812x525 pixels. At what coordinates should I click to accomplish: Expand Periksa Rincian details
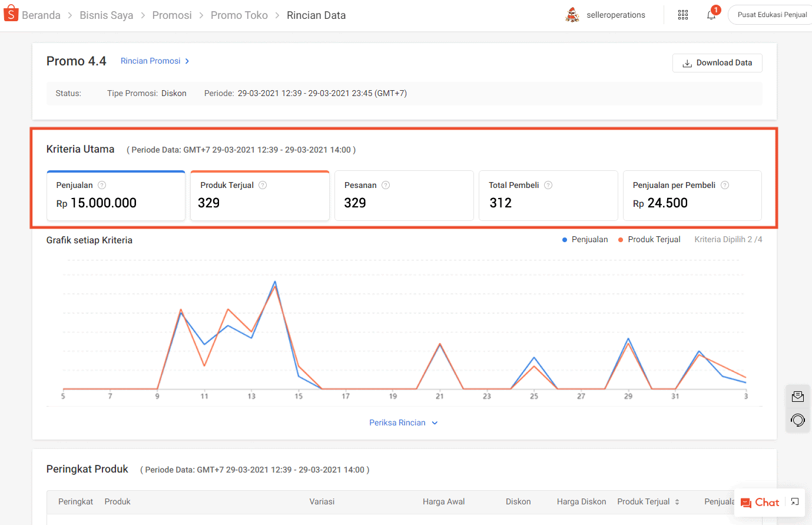[403, 422]
